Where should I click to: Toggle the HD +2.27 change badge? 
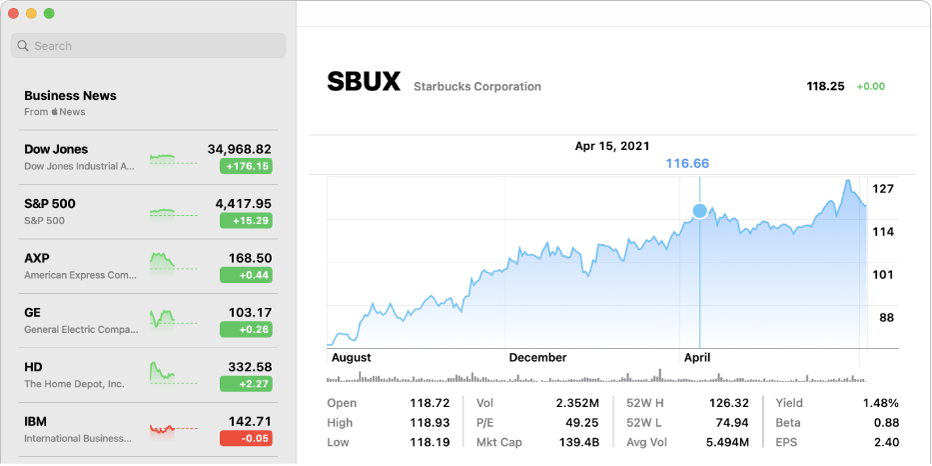coord(246,384)
